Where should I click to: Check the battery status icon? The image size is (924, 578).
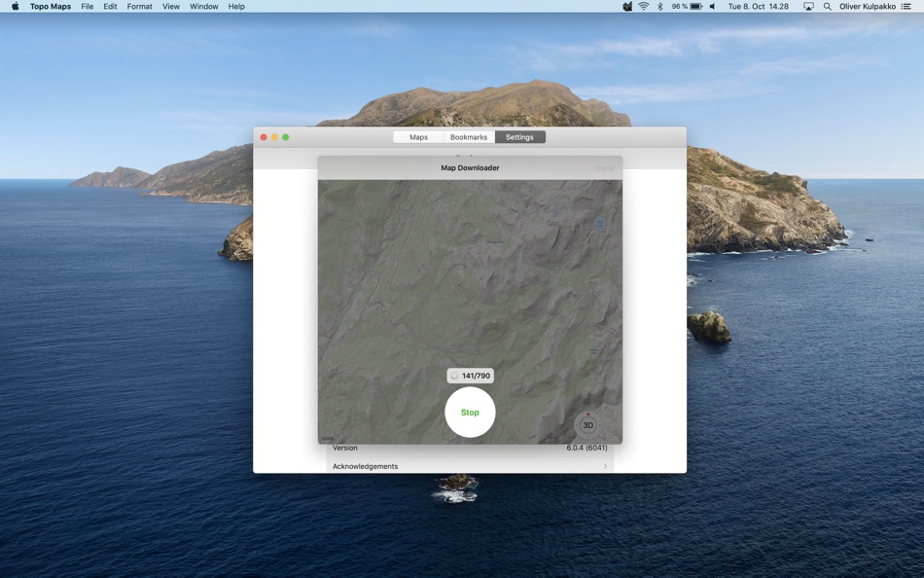(x=696, y=7)
